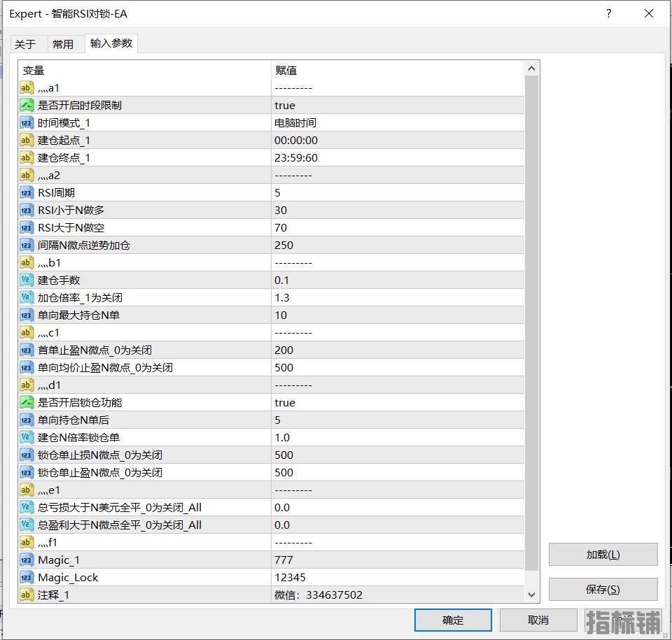
Task: Click the scrollbar down arrow
Action: tap(531, 595)
